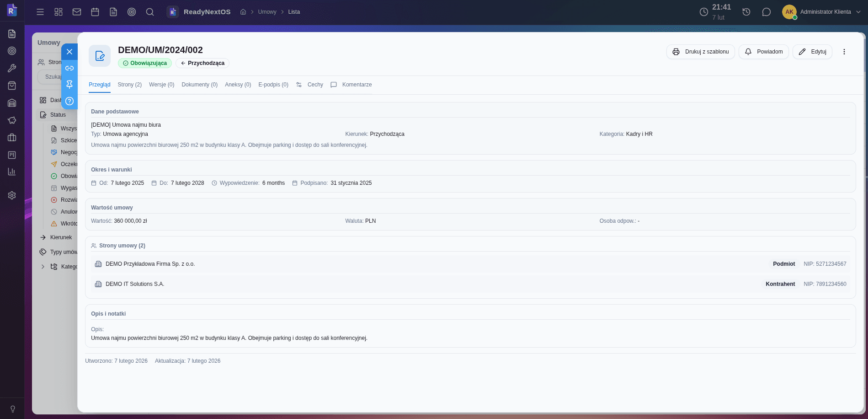
Task: Toggle the hamburger menu
Action: (40, 12)
